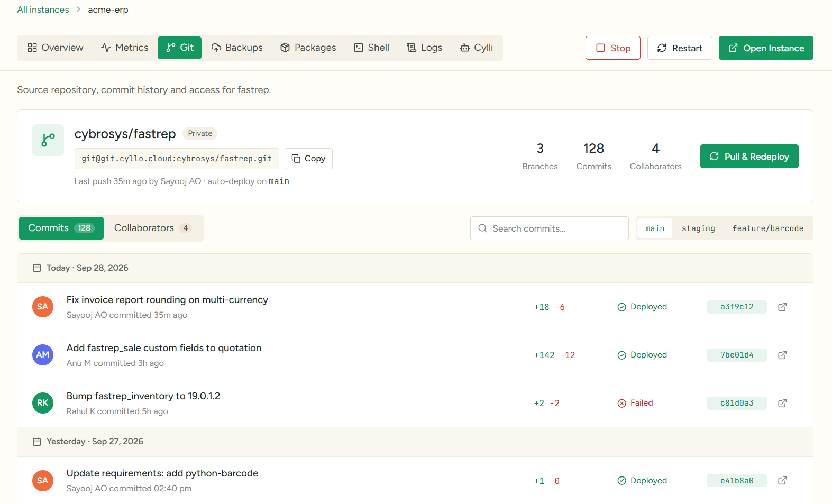View the Logs tab
832x504 pixels.
425,48
